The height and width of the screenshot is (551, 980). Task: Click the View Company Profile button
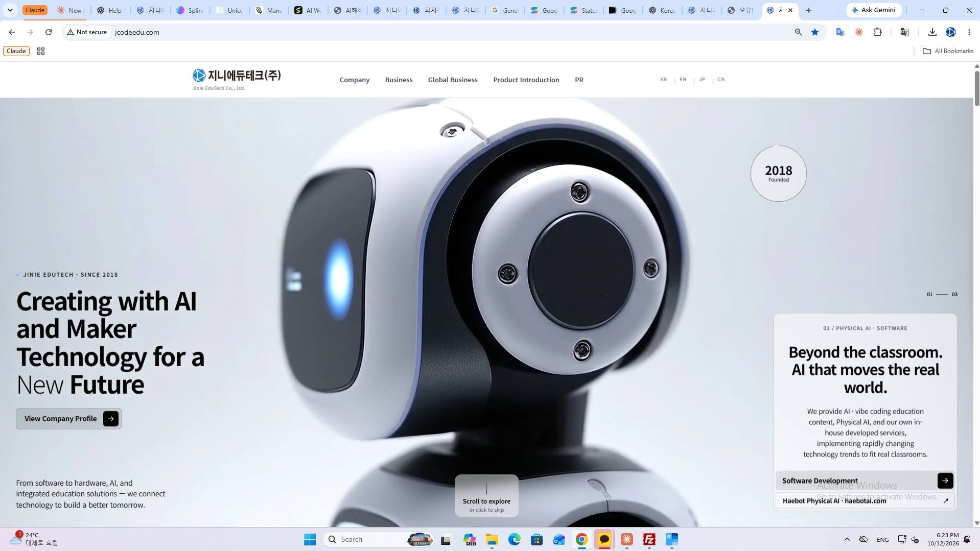point(68,419)
